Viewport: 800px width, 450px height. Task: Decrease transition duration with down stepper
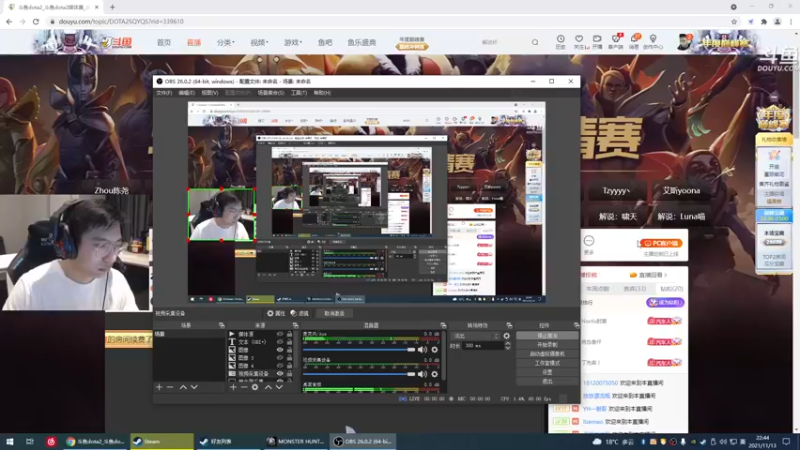tap(507, 347)
